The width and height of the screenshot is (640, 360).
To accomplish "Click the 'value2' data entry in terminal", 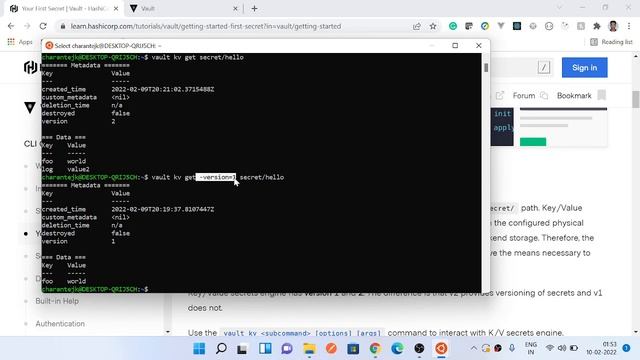I will (x=78, y=169).
